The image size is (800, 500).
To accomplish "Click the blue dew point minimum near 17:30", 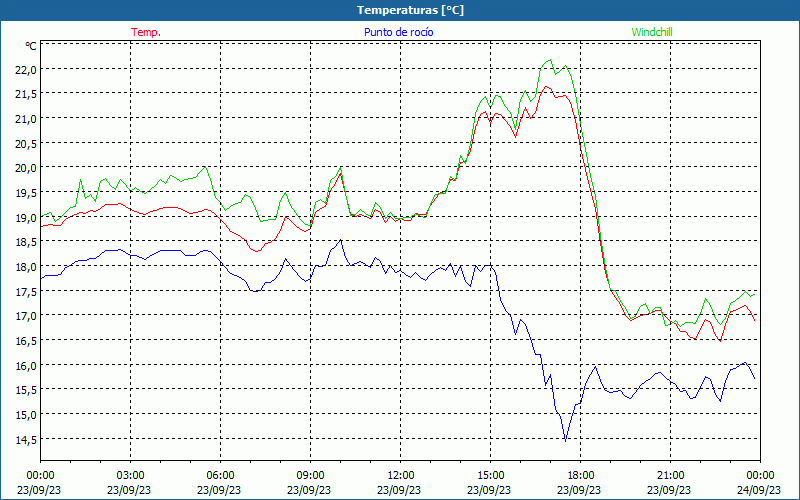I will coord(565,440).
